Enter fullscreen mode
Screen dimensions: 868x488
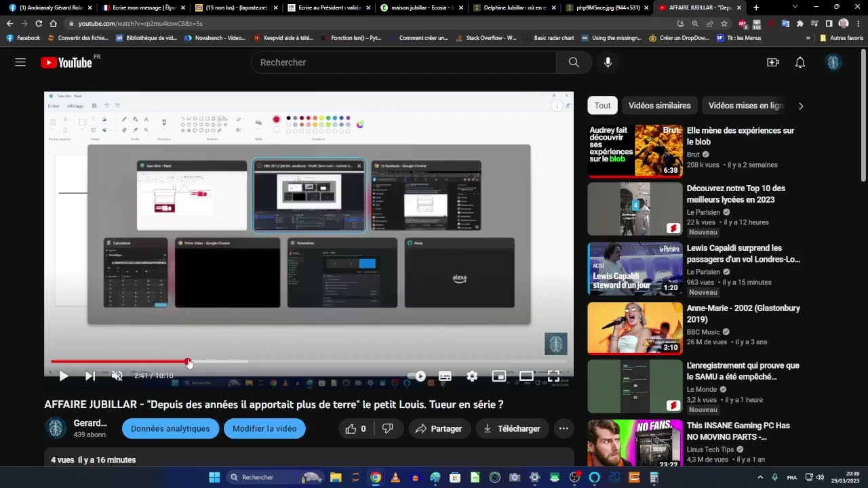click(553, 375)
